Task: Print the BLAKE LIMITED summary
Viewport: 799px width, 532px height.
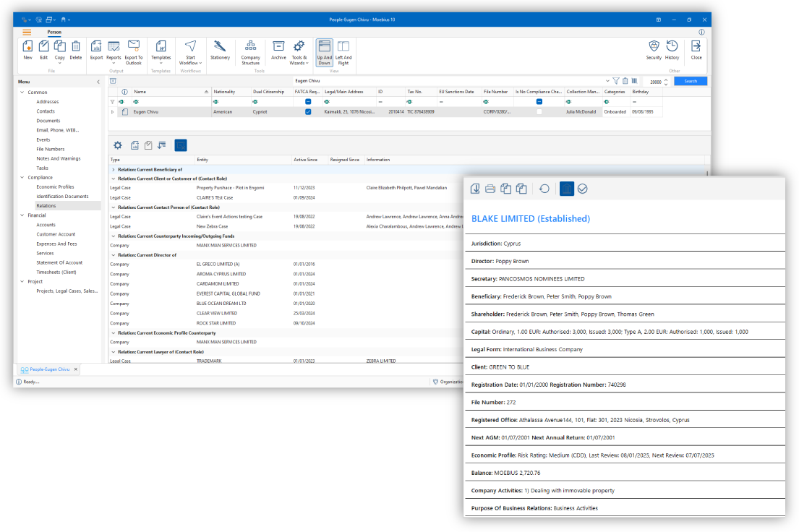Action: pos(490,189)
